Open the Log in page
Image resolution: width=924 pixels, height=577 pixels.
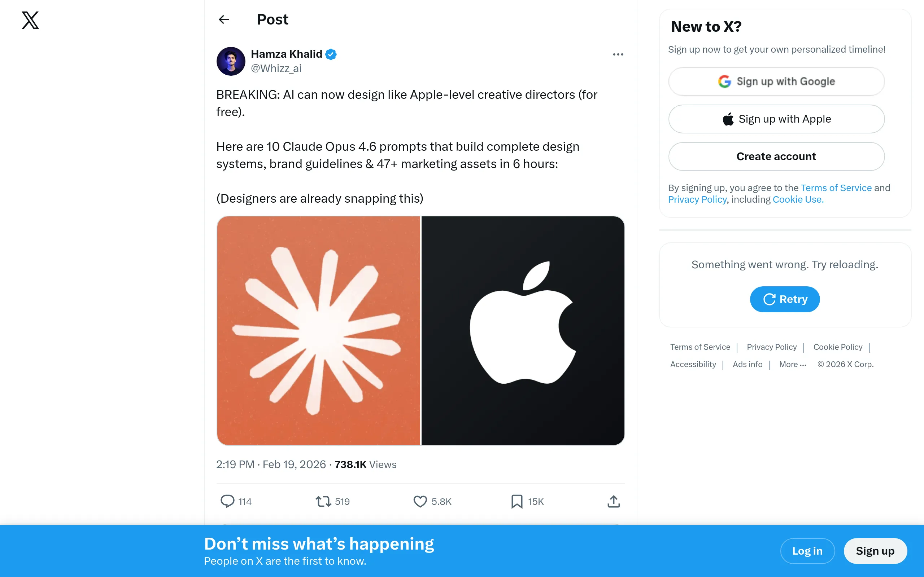(807, 551)
